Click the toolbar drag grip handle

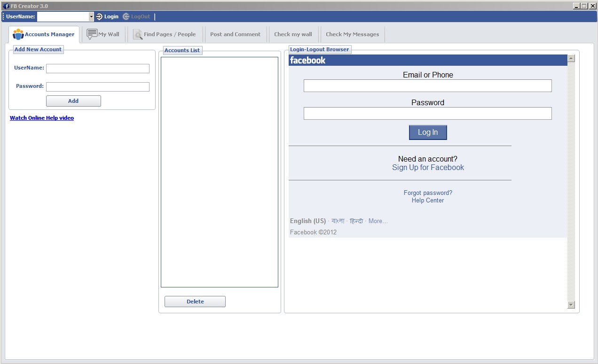3,16
